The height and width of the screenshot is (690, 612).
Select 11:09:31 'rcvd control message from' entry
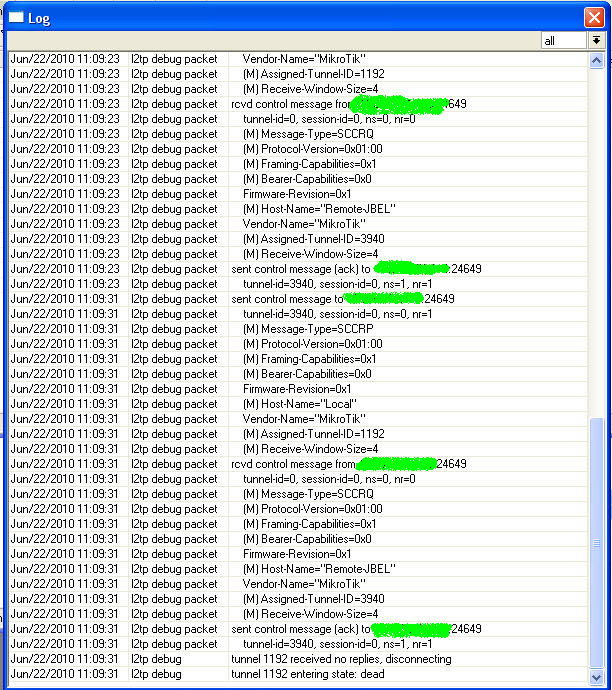click(x=298, y=464)
